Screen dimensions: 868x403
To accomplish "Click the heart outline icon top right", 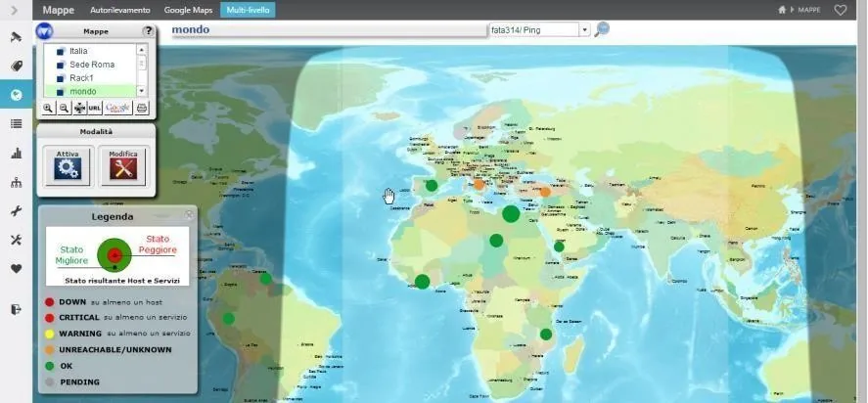I will coord(841,10).
